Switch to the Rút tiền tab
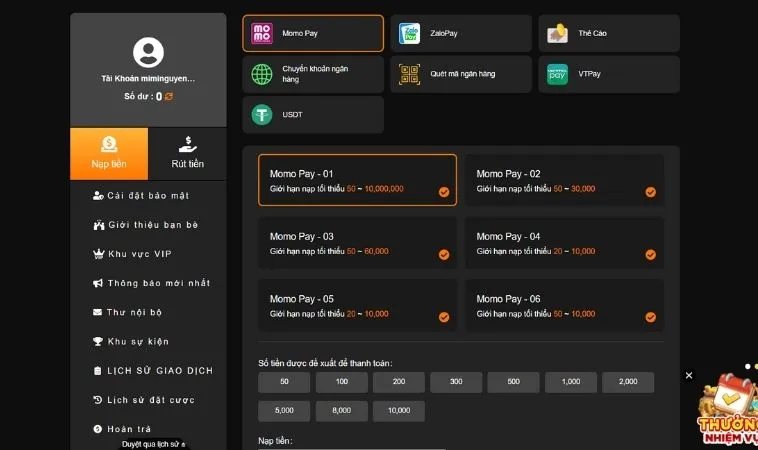The image size is (758, 450). 188,154
